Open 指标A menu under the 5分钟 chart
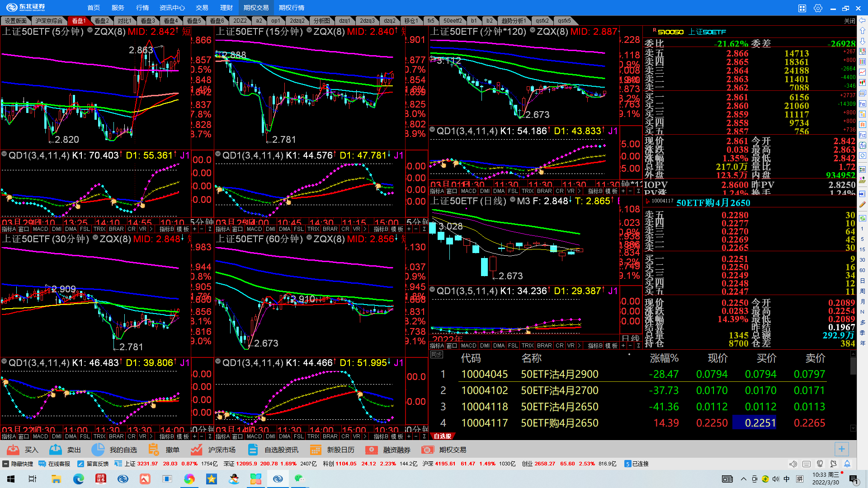 [x=9, y=229]
